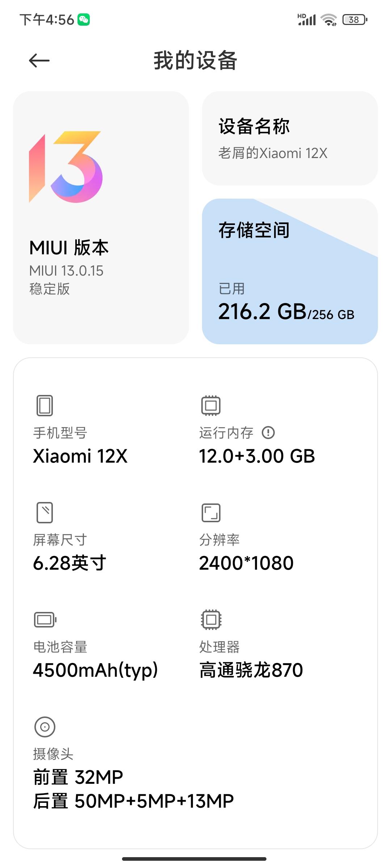Tap the Wi-Fi status icon
391x868 pixels.
[x=329, y=20]
